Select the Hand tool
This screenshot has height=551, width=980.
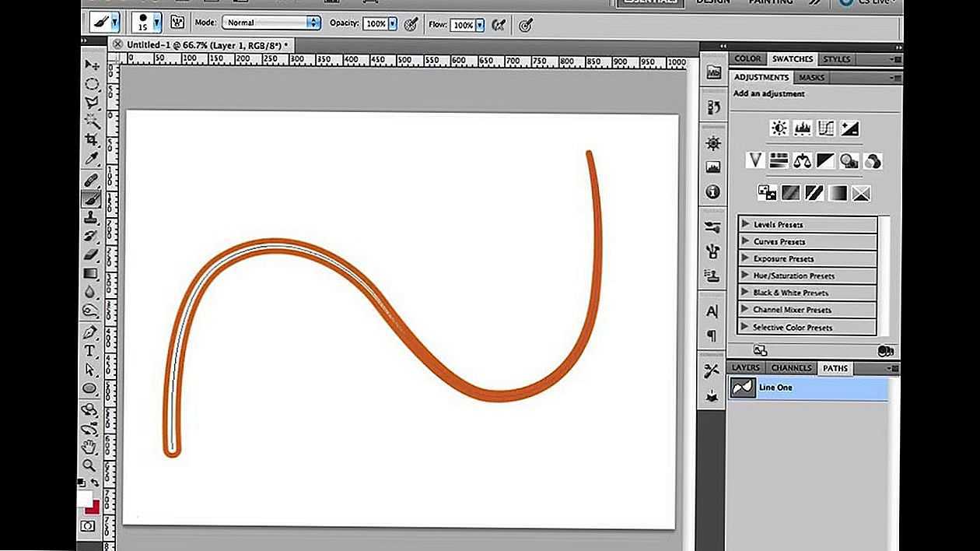pyautogui.click(x=91, y=447)
